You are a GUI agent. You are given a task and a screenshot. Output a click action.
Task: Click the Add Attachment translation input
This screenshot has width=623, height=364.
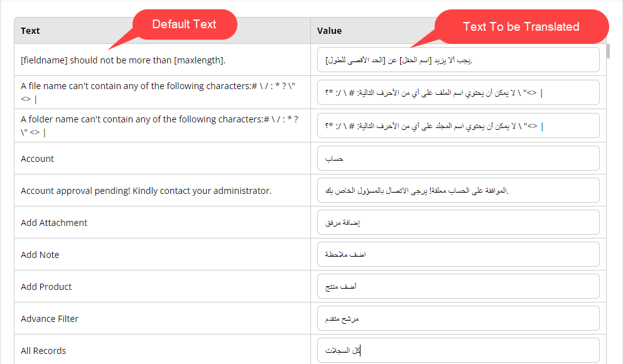click(458, 223)
